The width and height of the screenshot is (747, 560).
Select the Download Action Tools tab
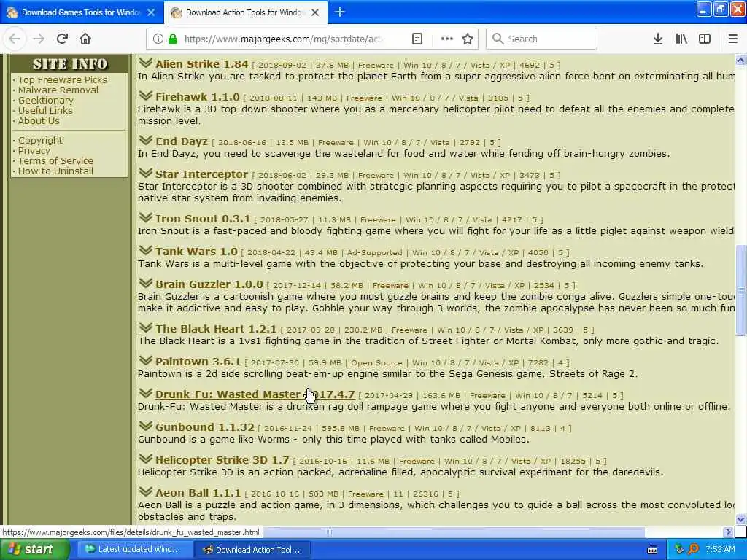click(x=245, y=12)
